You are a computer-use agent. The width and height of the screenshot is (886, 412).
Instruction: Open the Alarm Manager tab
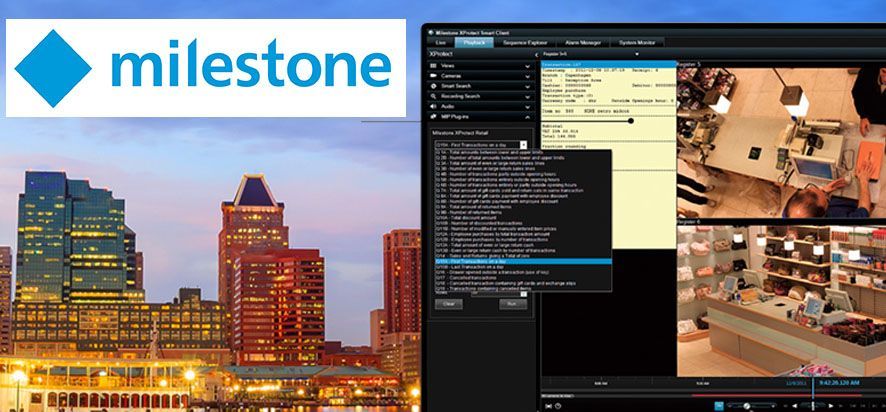click(x=583, y=42)
